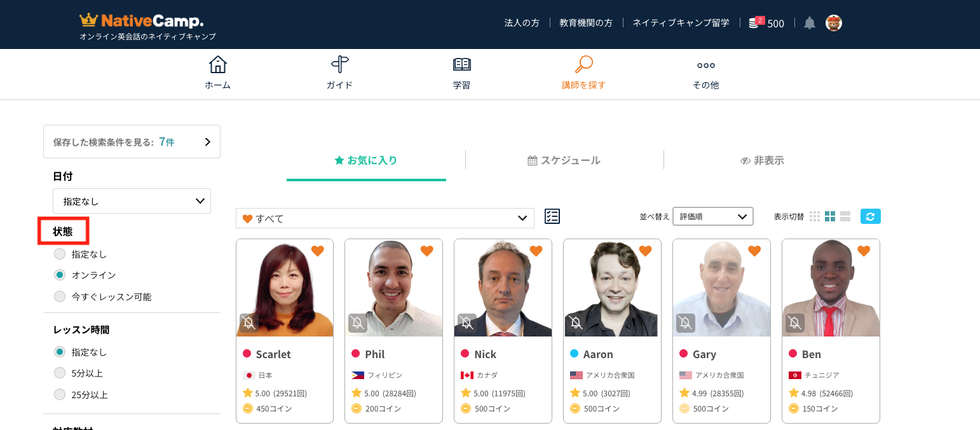
Task: Open the 評価順 sort order dropdown
Action: [x=712, y=216]
